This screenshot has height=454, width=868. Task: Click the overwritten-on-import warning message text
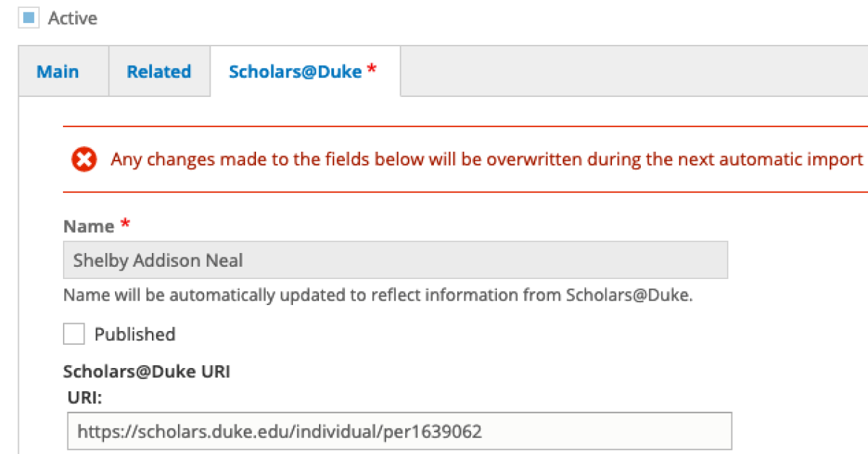click(487, 159)
